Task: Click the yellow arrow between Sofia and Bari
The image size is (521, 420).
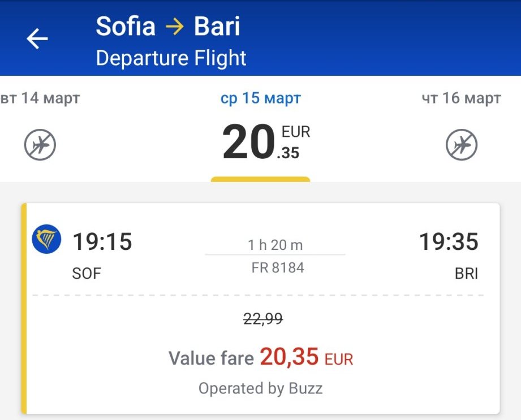Action: coord(175,27)
